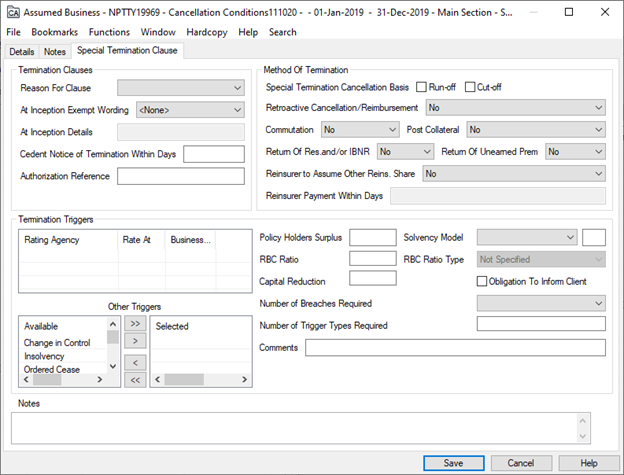The height and width of the screenshot is (475, 624).
Task: Select Insolvency in Available triggers list
Action: coord(42,356)
